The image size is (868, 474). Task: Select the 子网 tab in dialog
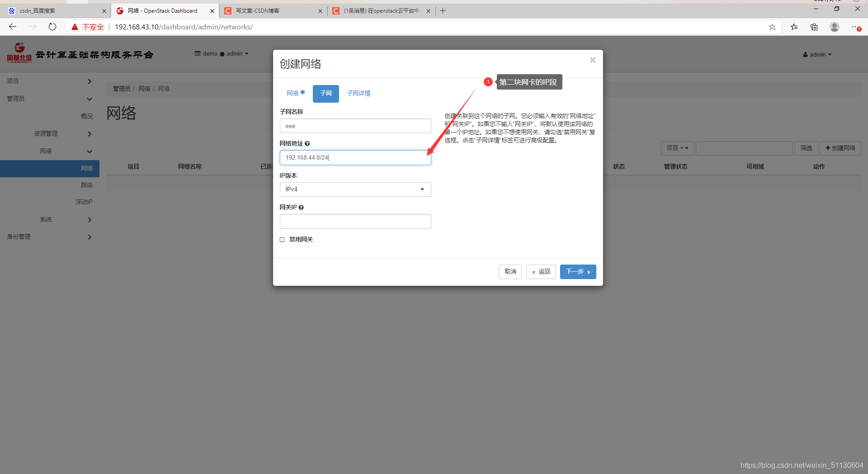click(325, 94)
